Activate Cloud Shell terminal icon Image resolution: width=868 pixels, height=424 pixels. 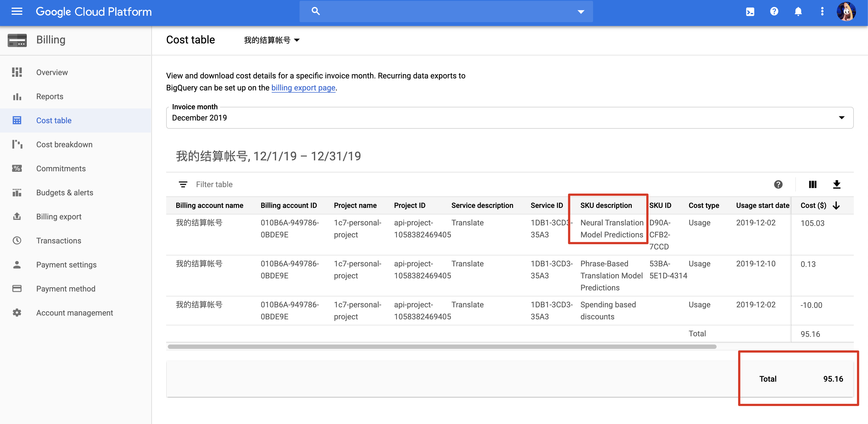click(x=750, y=12)
